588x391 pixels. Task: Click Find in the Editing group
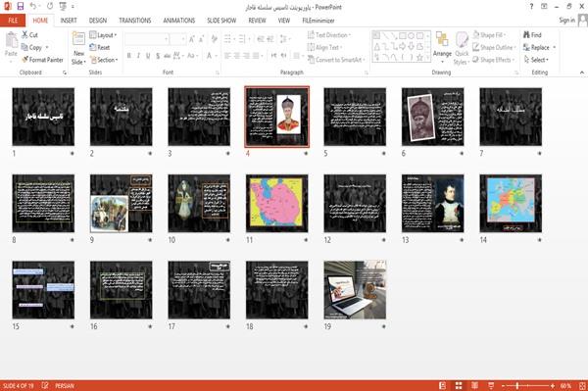(x=532, y=35)
